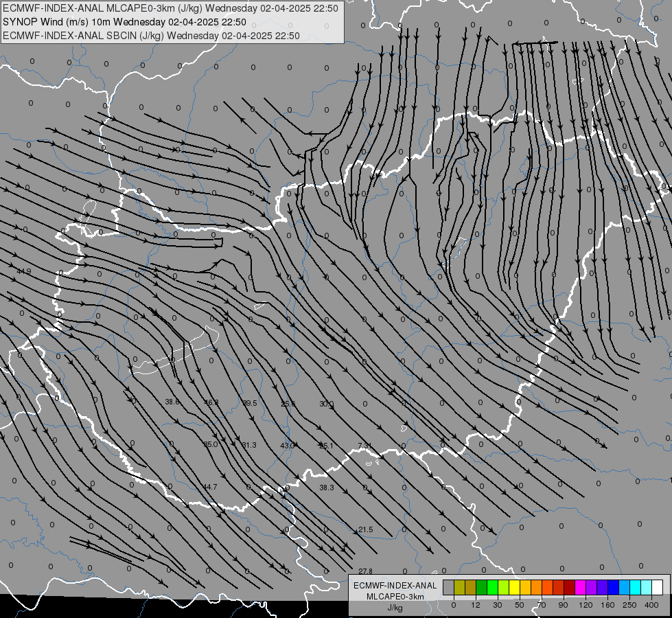Click the 25.1 data value on map
Image resolution: width=672 pixels, height=618 pixels.
(326, 446)
